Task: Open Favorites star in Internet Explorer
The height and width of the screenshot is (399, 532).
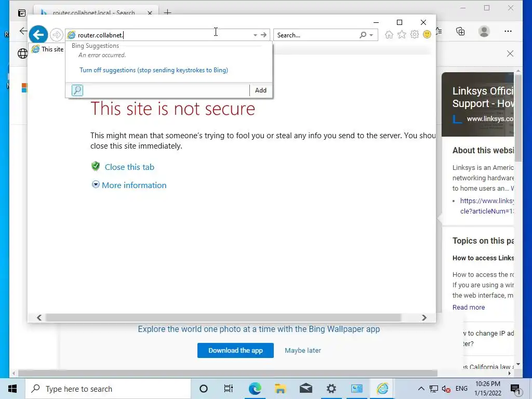Action: click(x=402, y=34)
